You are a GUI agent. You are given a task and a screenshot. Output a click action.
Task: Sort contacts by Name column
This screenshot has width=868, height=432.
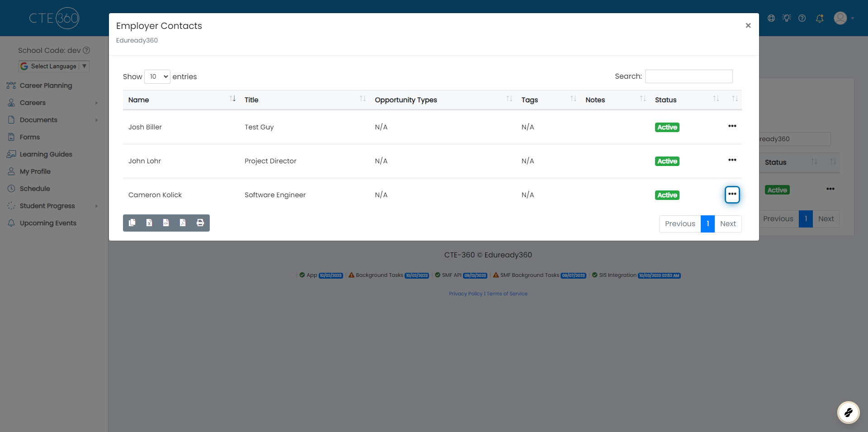[x=181, y=100]
